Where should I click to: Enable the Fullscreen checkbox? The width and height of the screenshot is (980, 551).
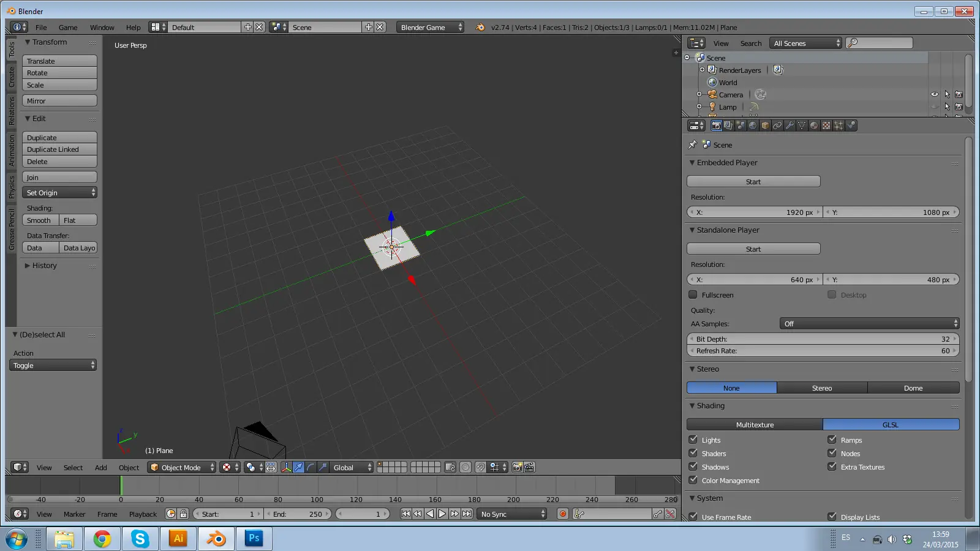[693, 294]
